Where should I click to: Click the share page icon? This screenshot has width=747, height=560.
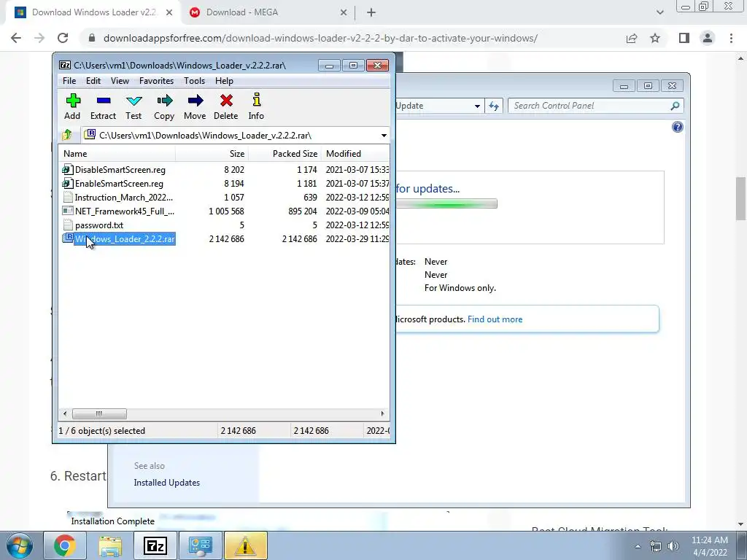click(632, 38)
